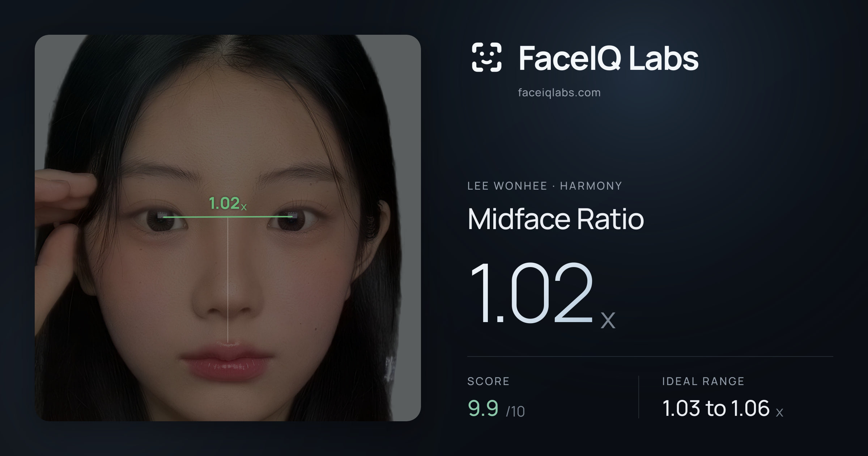Click the FaceIQ Labs title text
The width and height of the screenshot is (868, 456).
pos(608,58)
